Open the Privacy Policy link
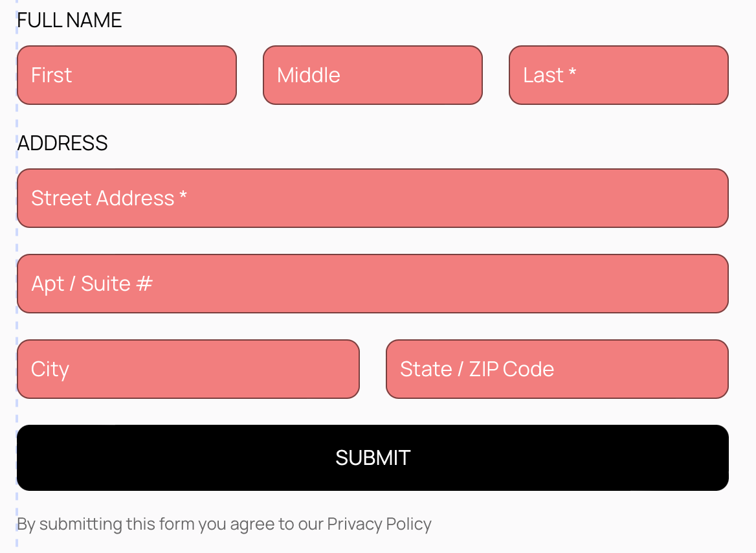756x553 pixels. click(x=379, y=524)
